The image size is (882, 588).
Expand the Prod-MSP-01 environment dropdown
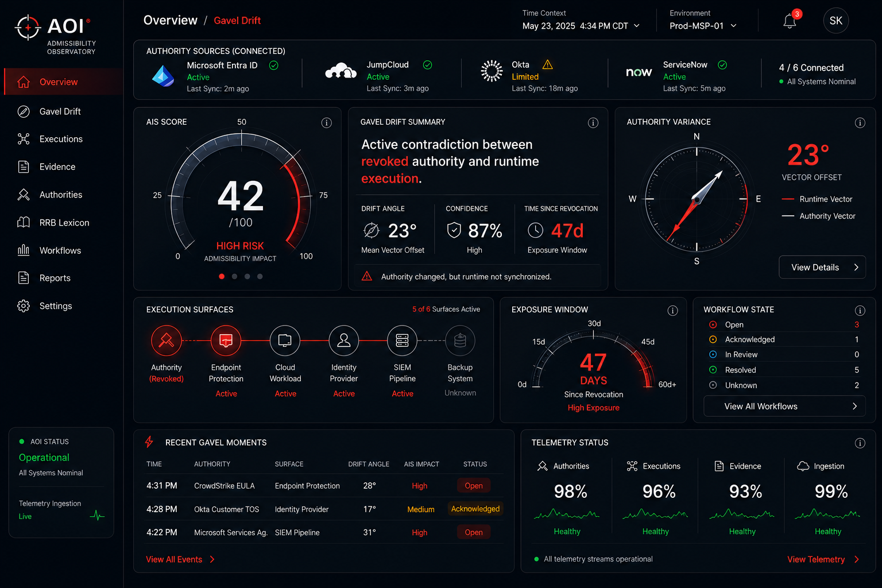[x=703, y=26]
